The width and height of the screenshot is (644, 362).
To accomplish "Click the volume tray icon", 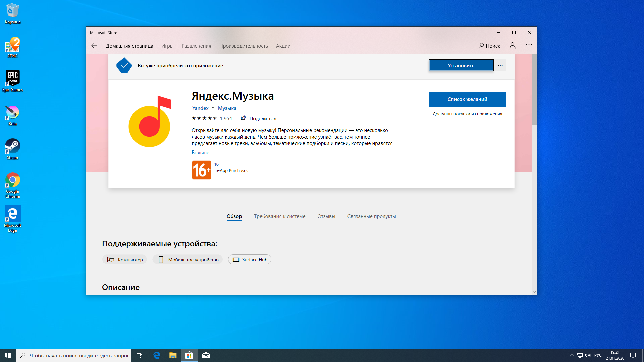I will [588, 355].
